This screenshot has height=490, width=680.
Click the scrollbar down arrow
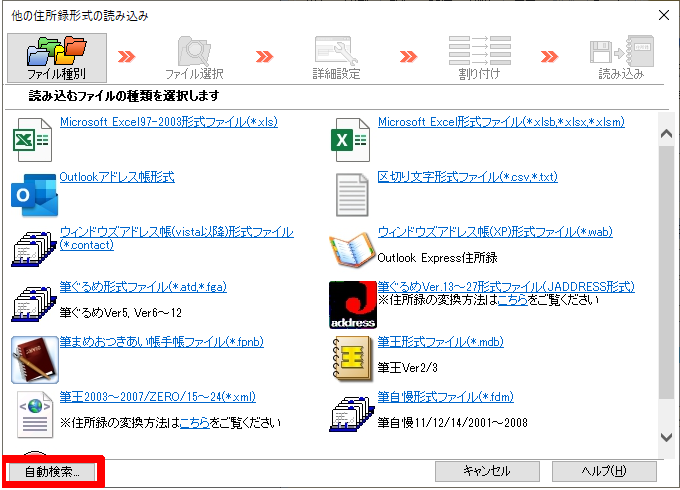(667, 437)
